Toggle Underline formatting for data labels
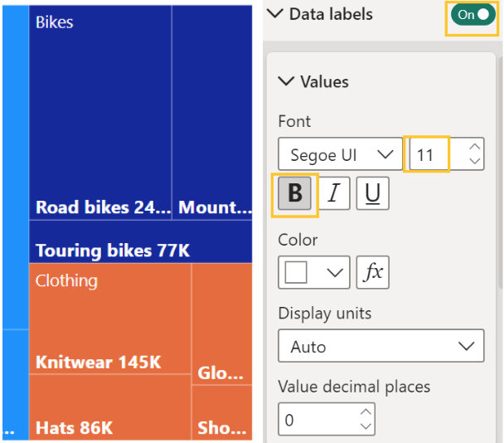 tap(373, 194)
